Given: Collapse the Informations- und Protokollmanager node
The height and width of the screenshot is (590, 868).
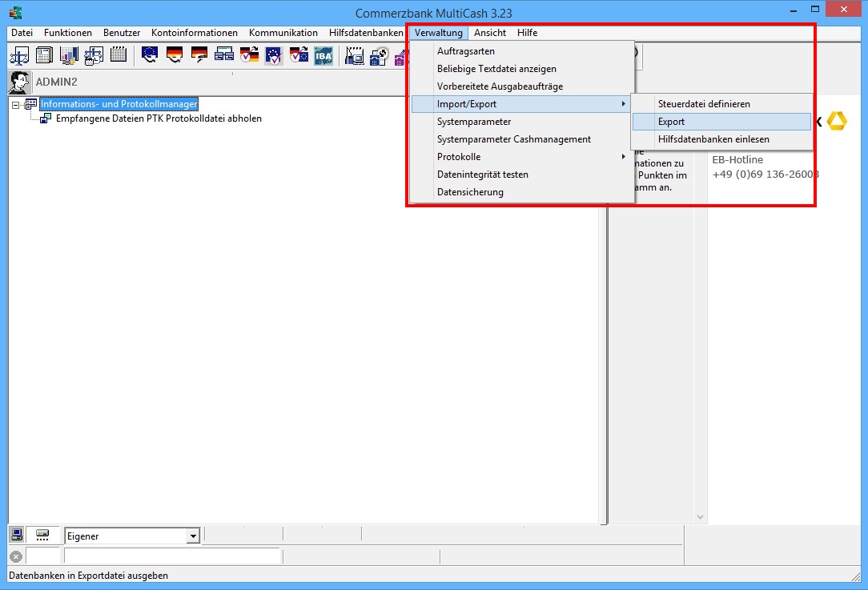Looking at the screenshot, I should [15, 105].
